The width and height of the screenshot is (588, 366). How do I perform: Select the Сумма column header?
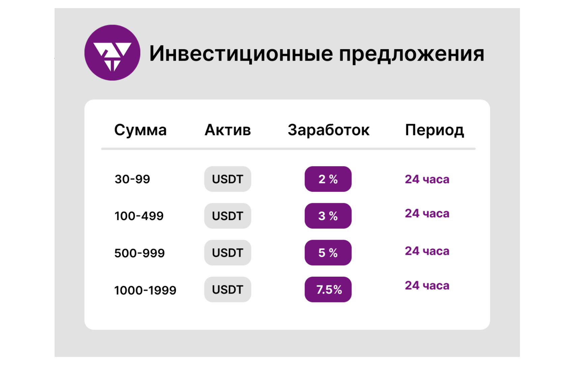click(x=140, y=130)
